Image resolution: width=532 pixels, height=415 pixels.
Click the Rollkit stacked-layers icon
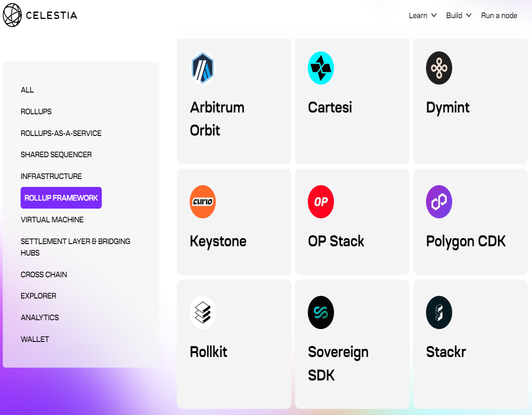pyautogui.click(x=203, y=312)
